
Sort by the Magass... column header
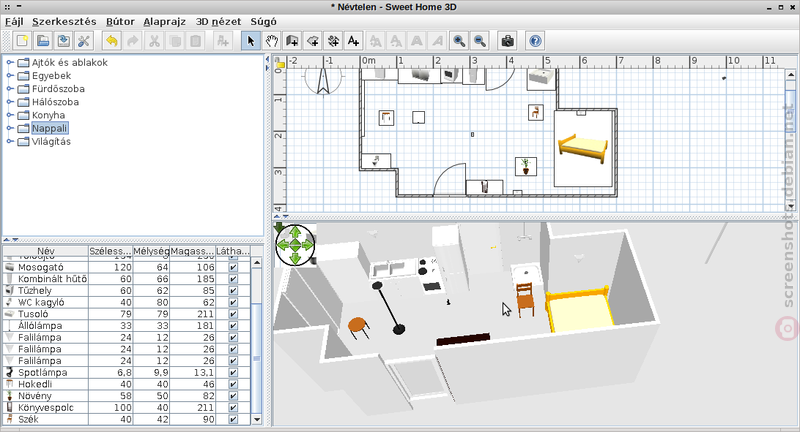pos(192,251)
